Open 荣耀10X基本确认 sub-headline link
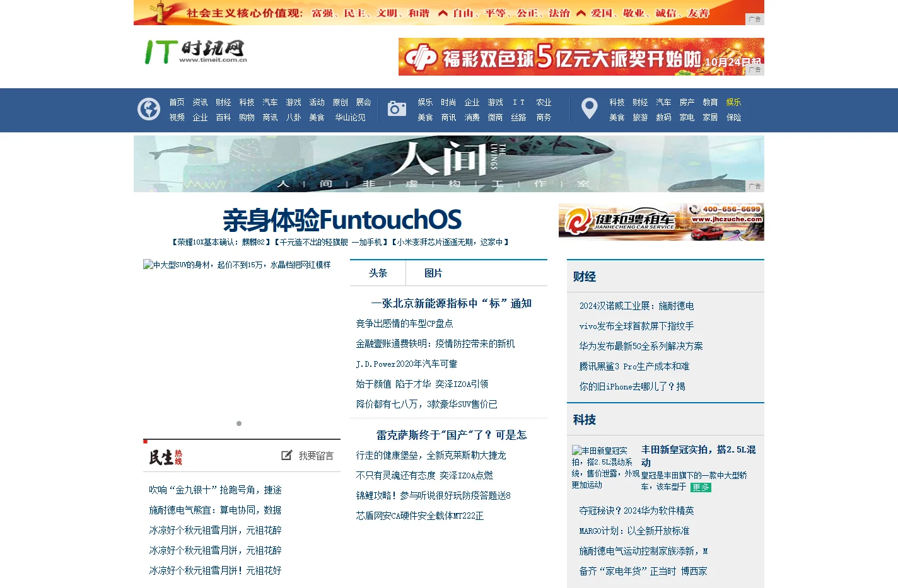The image size is (898, 588). tap(221, 242)
